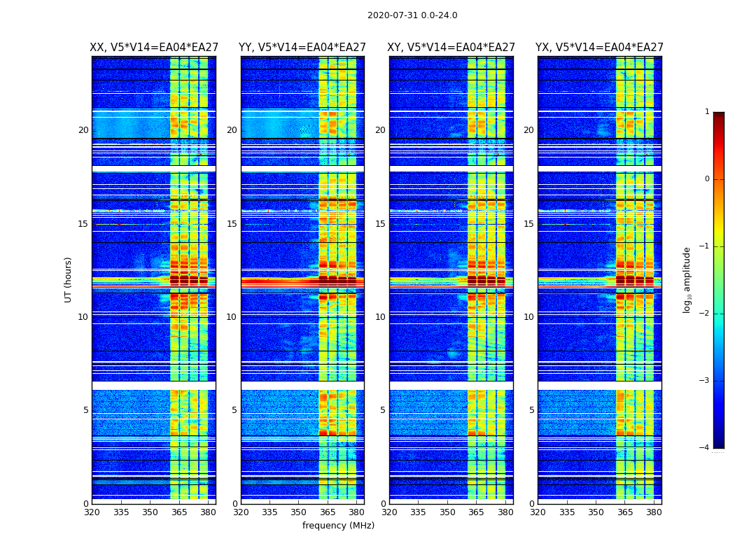Click the 20 hour tick on XX panel
Viewport: 735px width, 560px height.
pos(83,130)
